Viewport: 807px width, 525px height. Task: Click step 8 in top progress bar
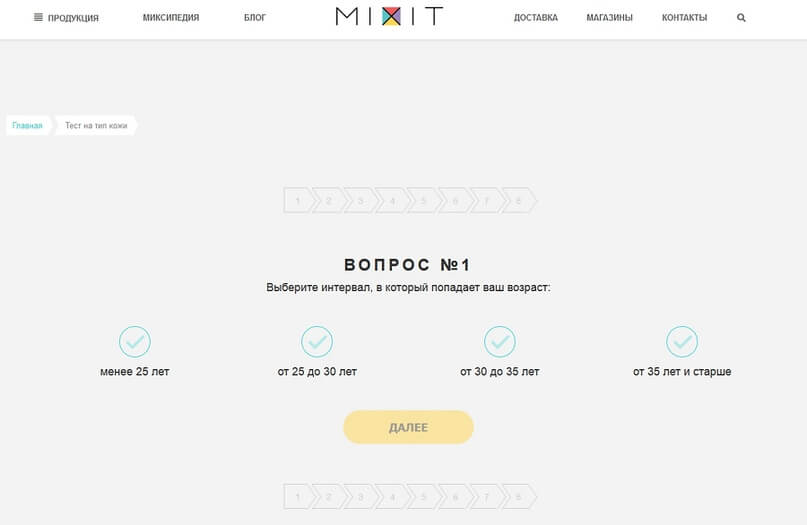[518, 201]
